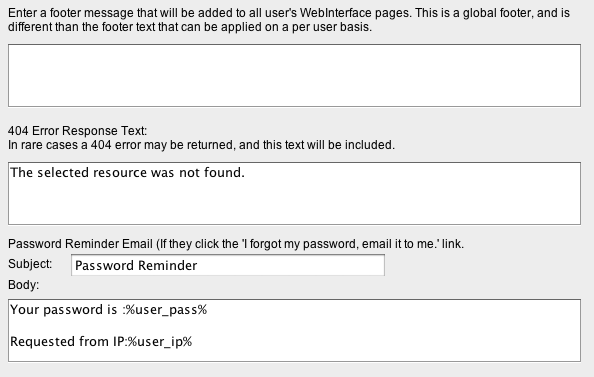Click empty space below the 404 response text

click(294, 203)
